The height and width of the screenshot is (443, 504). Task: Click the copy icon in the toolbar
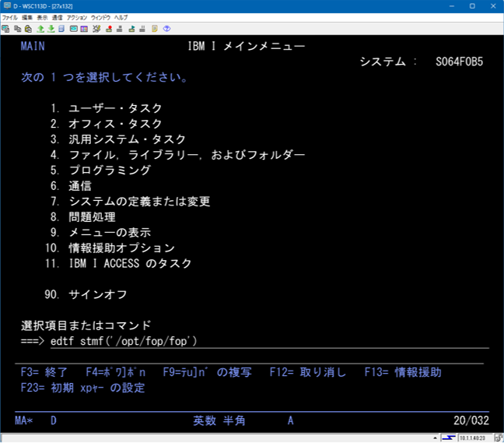coord(18,29)
